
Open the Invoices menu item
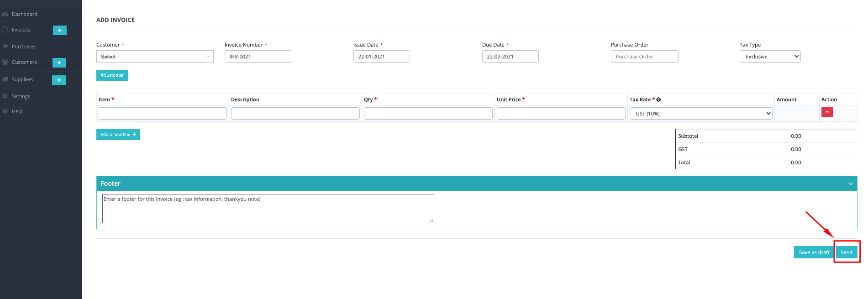21,30
